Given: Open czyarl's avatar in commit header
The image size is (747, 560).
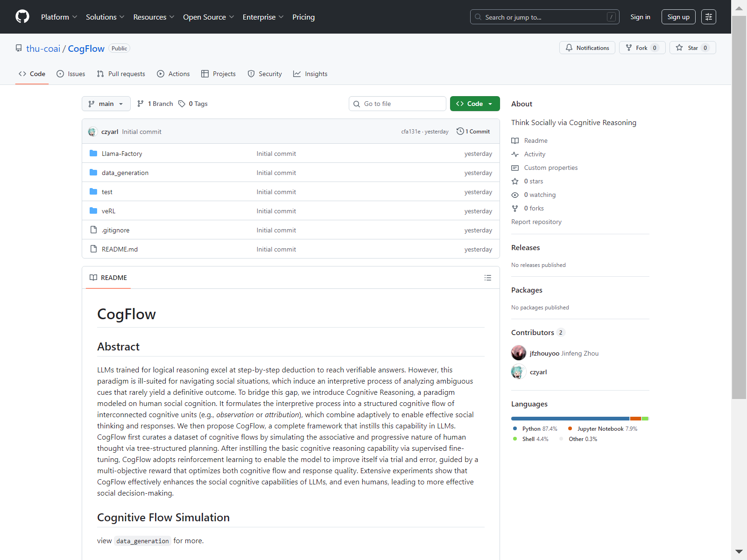Looking at the screenshot, I should [92, 132].
